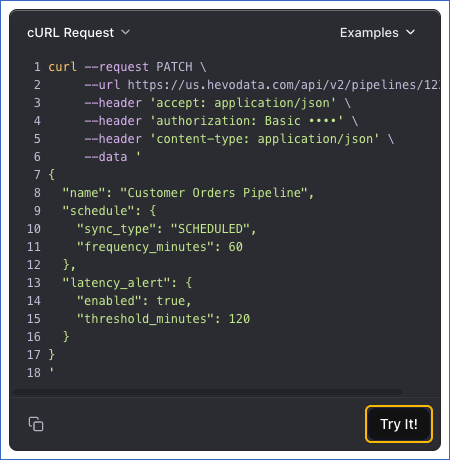
Task: Expand the Examples dropdown
Action: pyautogui.click(x=378, y=33)
